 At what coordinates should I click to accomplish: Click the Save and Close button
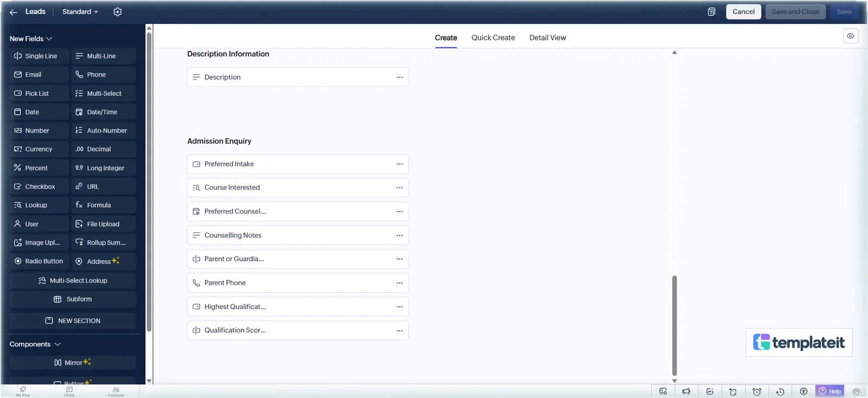coord(795,12)
